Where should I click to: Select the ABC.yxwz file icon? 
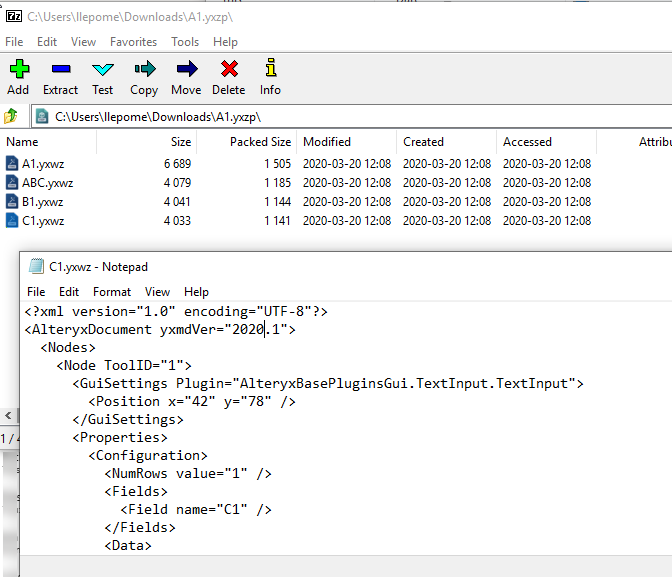click(12, 182)
